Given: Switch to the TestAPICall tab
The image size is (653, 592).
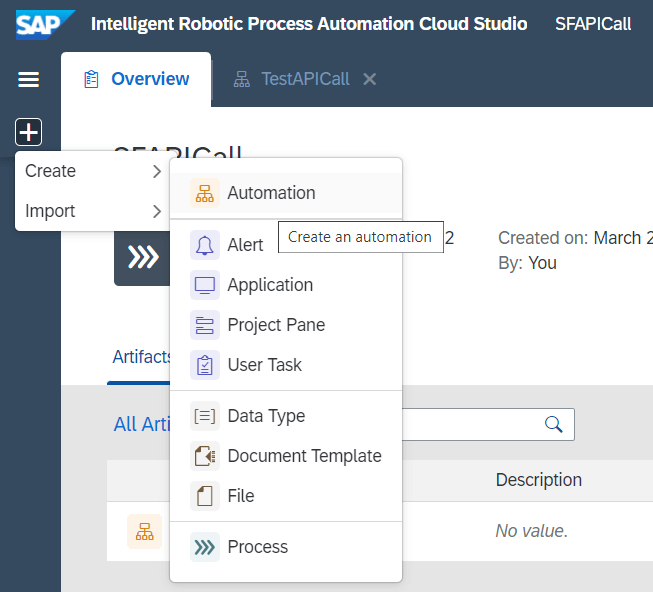Looking at the screenshot, I should tap(305, 79).
